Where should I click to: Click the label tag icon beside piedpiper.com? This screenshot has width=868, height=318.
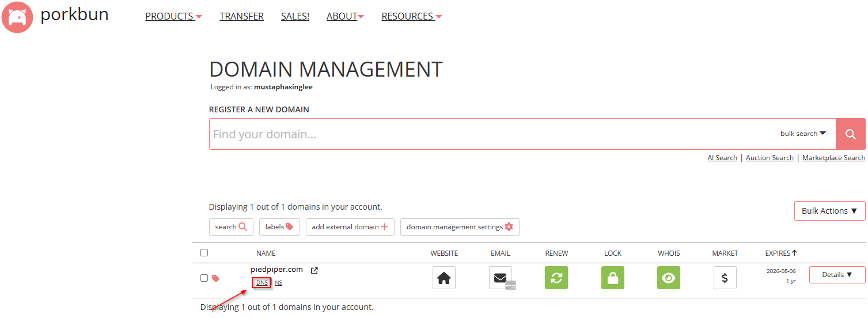tap(216, 278)
